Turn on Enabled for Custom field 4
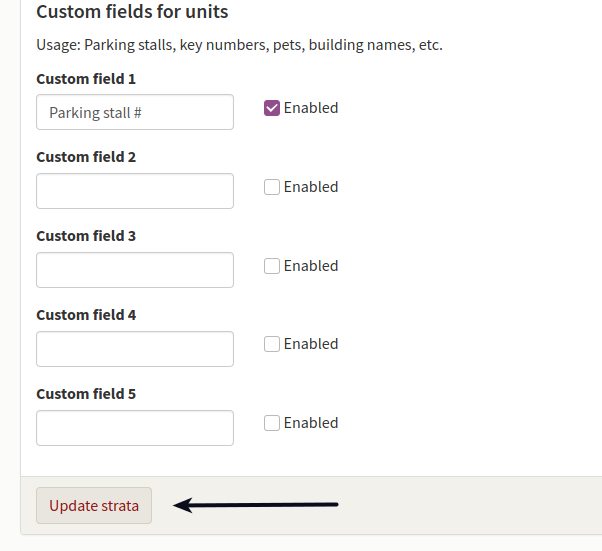This screenshot has height=551, width=602. (x=272, y=344)
